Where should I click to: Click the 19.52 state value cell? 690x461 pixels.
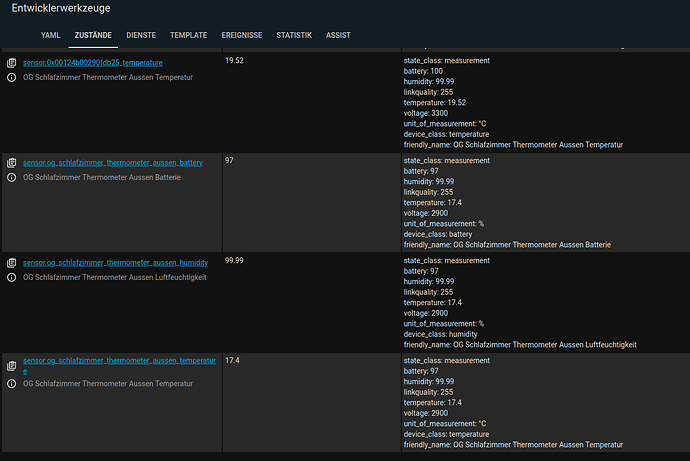(x=235, y=61)
